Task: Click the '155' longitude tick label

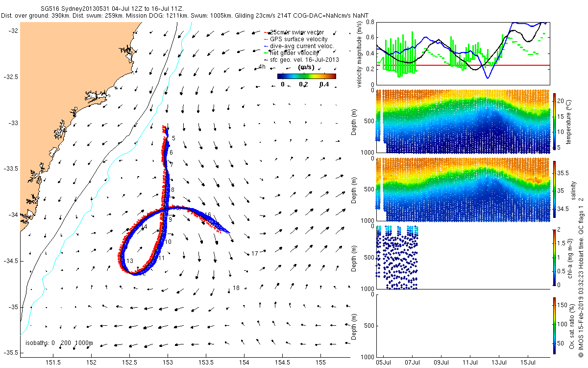Action: coord(320,362)
